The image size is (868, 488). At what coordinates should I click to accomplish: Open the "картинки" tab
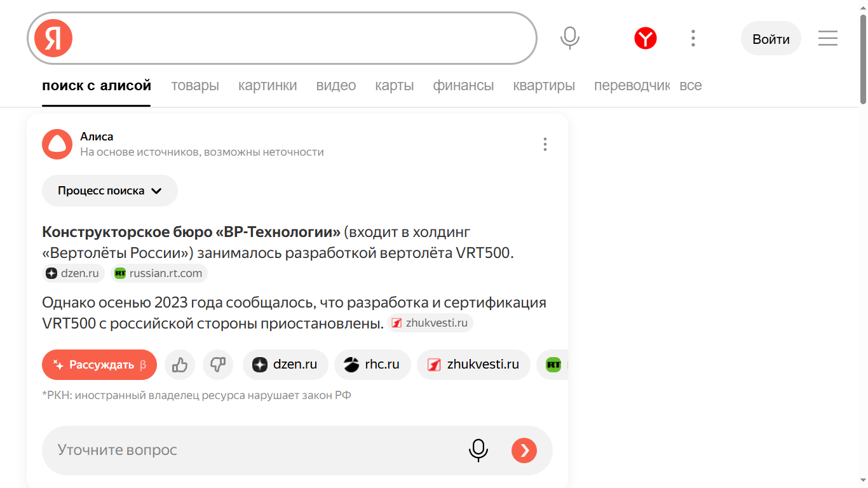coord(268,86)
